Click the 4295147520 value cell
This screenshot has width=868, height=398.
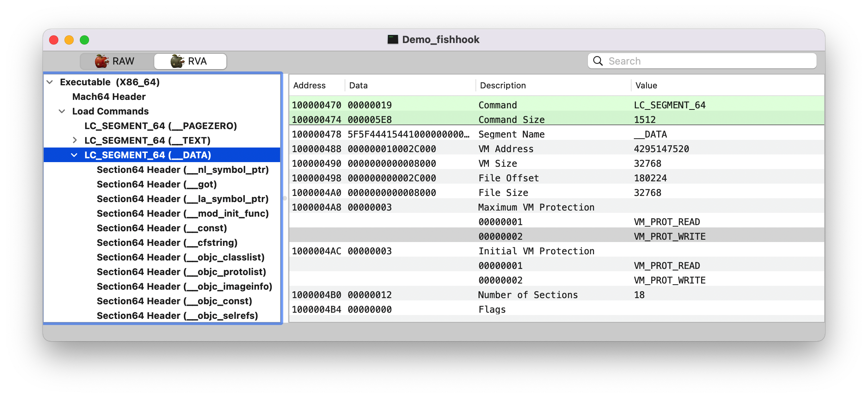[661, 149]
